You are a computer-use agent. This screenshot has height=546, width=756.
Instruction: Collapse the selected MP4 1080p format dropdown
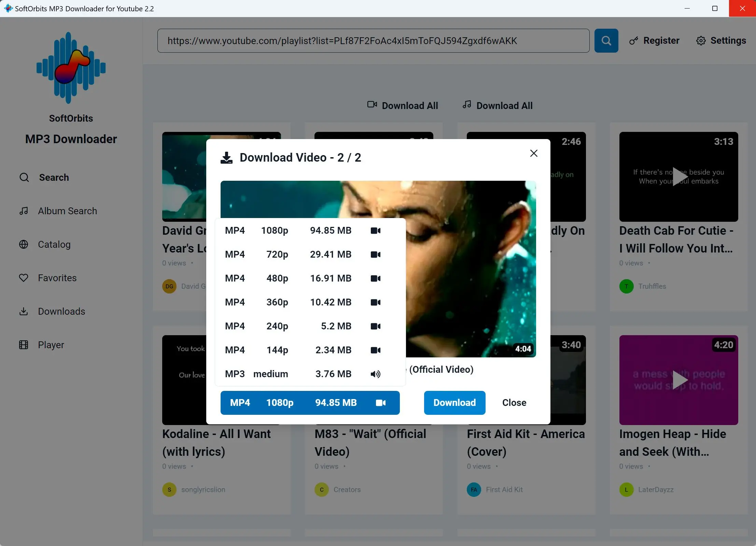(310, 402)
